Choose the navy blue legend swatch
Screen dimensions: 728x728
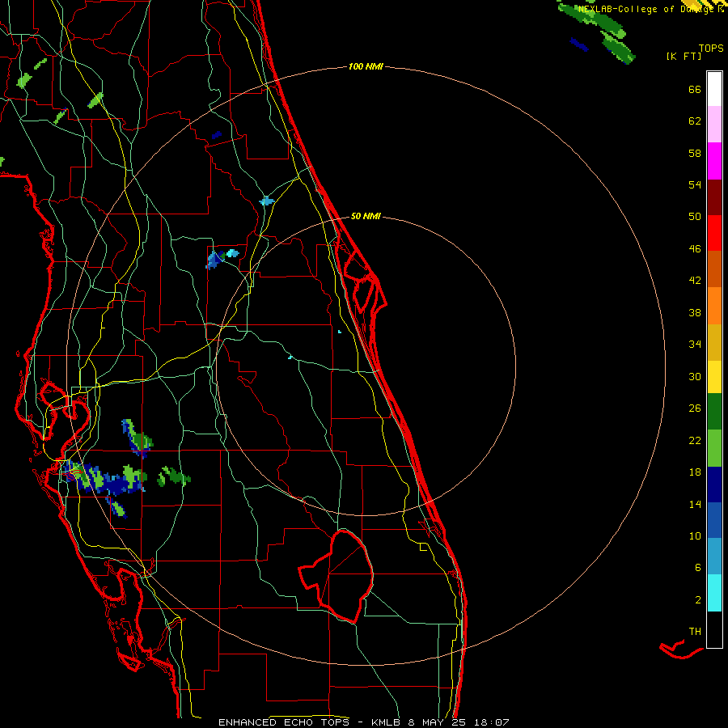(x=714, y=485)
